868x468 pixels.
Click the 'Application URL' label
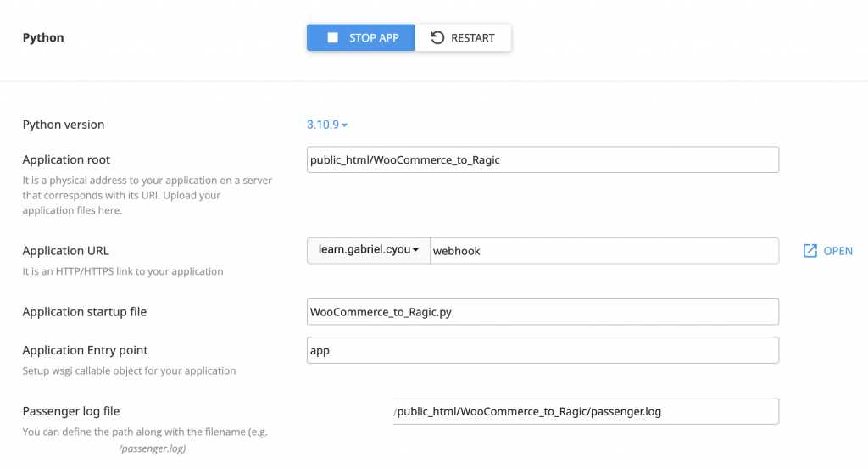tap(65, 251)
